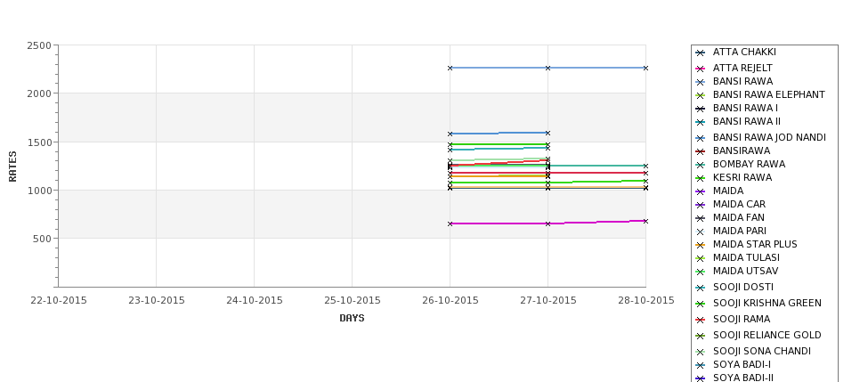The height and width of the screenshot is (382, 868).
Task: Select the SOOJI KRISHNA GREEN legend label
Action: point(767,303)
